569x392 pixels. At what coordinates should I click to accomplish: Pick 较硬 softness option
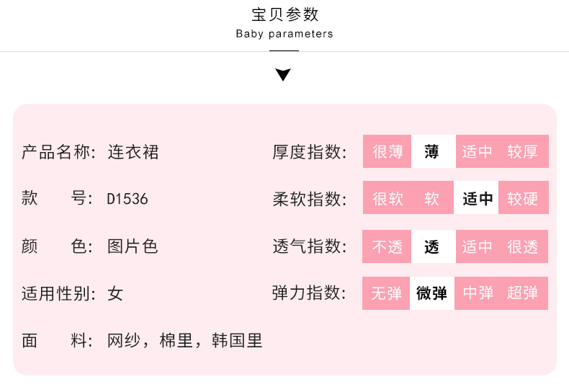(x=523, y=199)
